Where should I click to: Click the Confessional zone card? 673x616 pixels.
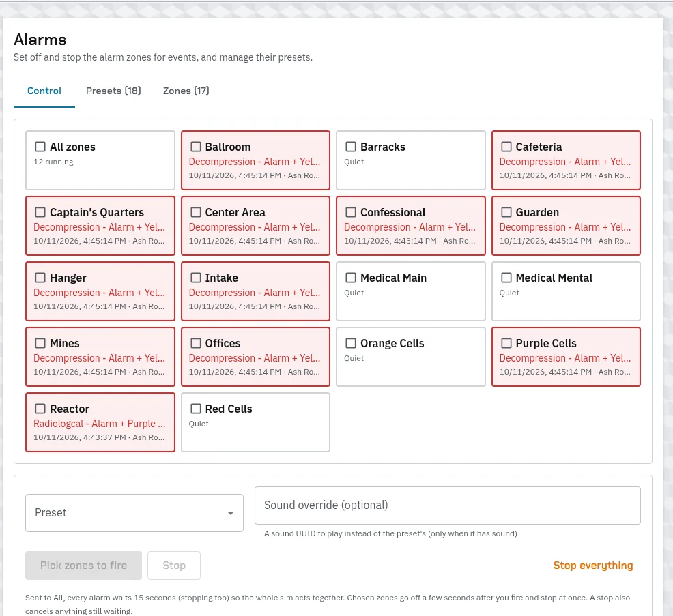click(411, 226)
